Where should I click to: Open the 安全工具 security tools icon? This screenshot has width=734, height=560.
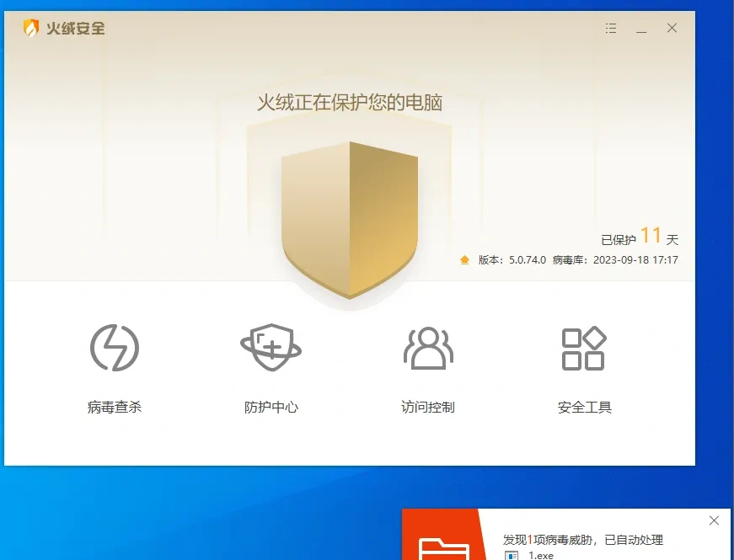tap(584, 348)
